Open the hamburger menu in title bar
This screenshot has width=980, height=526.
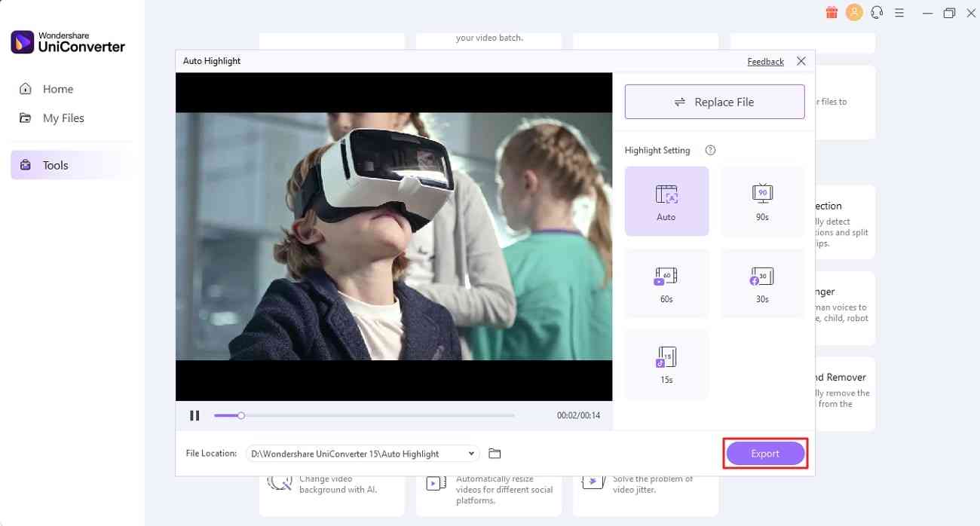[x=899, y=13]
